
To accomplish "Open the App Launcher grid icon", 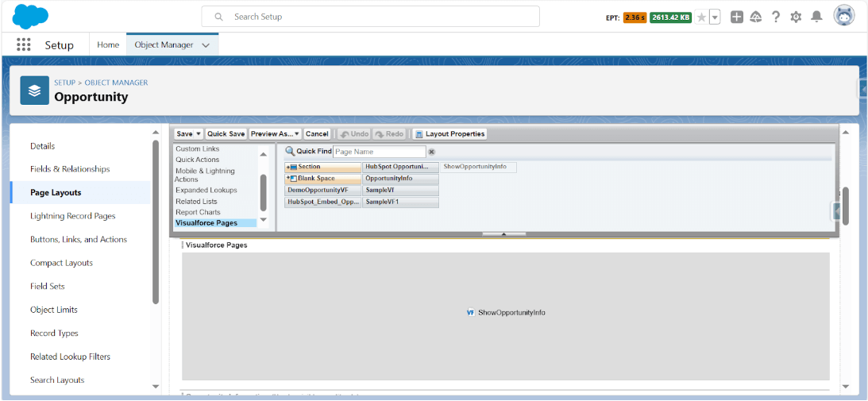I will (x=23, y=44).
